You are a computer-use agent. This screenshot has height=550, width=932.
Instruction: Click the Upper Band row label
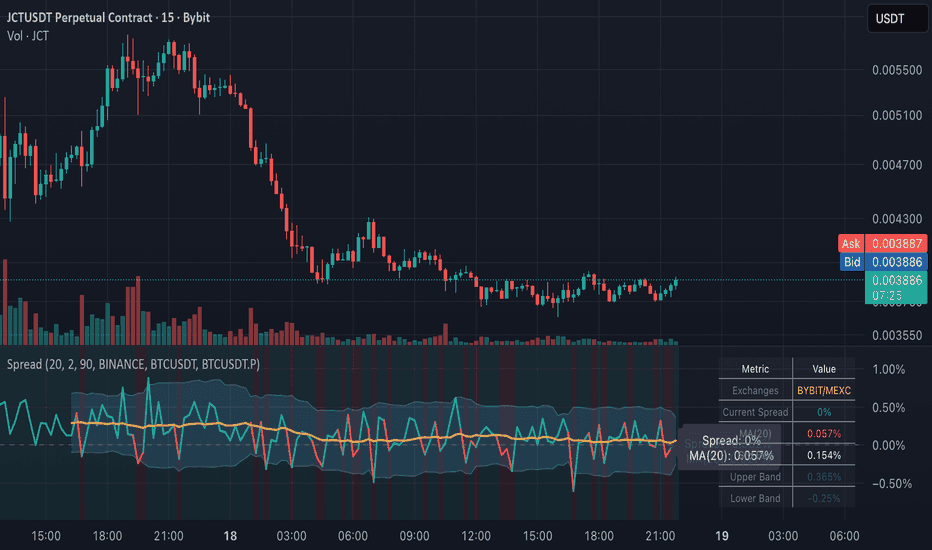coord(755,477)
